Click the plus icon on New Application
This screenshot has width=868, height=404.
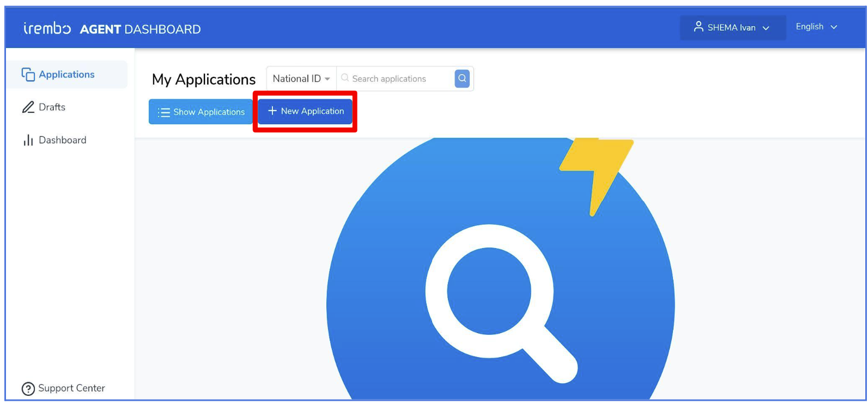272,111
